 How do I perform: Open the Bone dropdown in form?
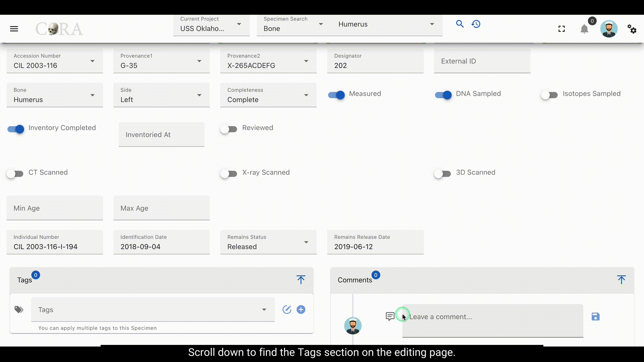point(55,95)
